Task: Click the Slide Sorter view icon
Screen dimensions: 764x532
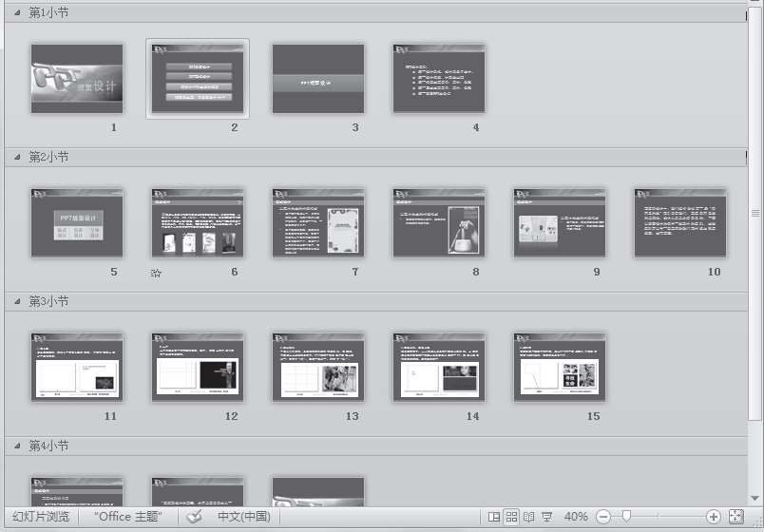Action: tap(511, 517)
